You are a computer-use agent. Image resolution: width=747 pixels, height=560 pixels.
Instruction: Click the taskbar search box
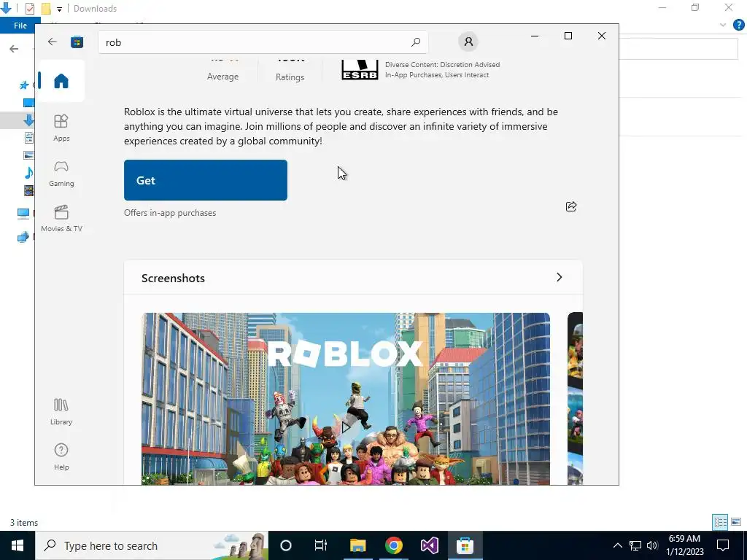coord(152,545)
